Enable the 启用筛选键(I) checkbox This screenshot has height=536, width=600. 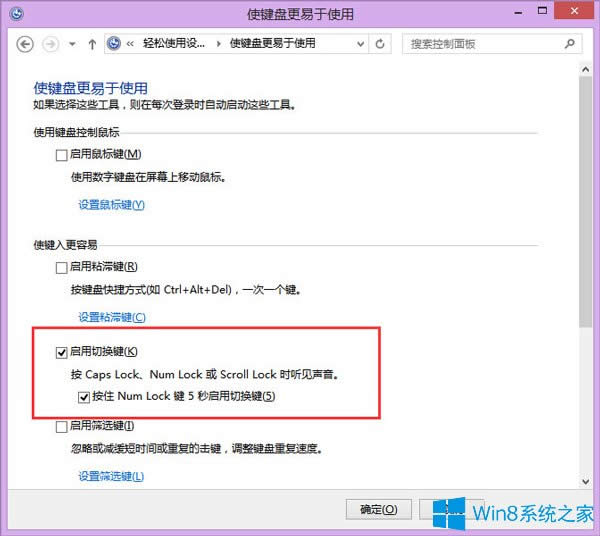pyautogui.click(x=62, y=427)
